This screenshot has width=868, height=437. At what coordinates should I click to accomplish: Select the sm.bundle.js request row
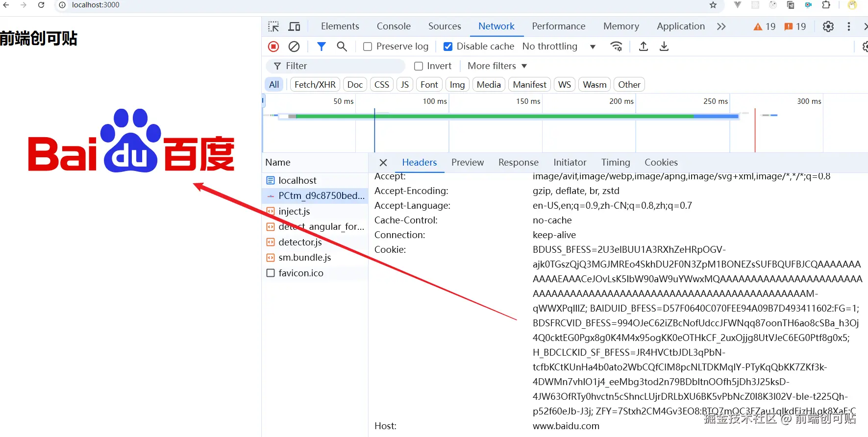point(315,258)
